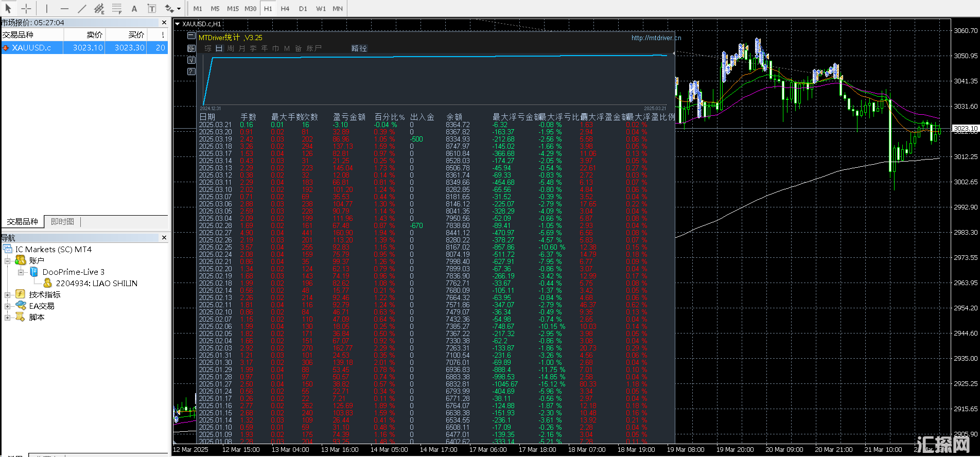
Task: Switch chart timeframe to H4
Action: click(285, 9)
